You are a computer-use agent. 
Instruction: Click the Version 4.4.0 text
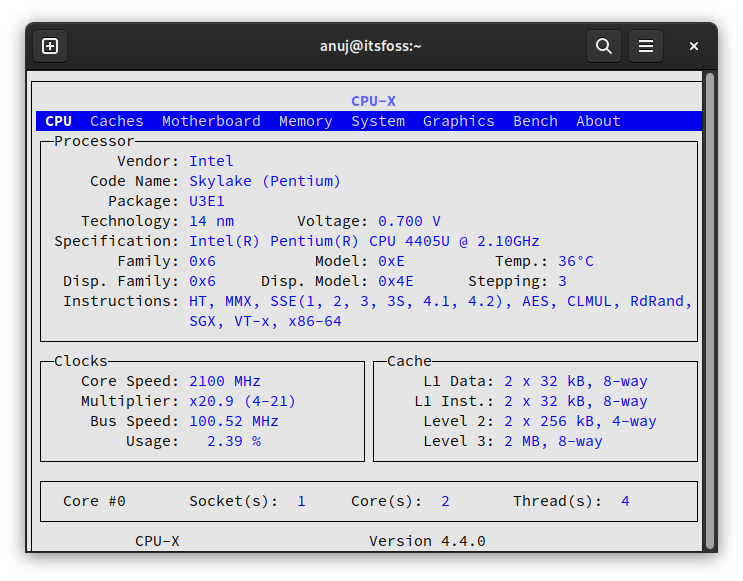click(427, 541)
